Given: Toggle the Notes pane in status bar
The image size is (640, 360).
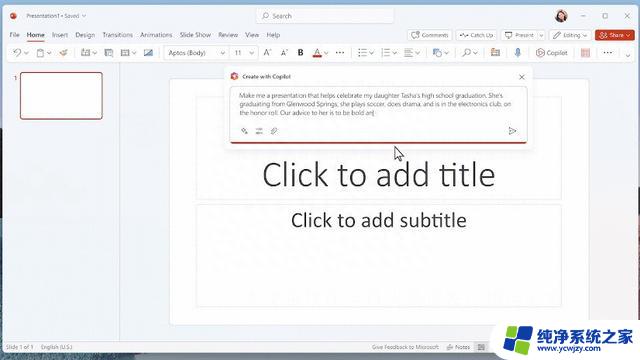Looking at the screenshot, I should tap(458, 347).
